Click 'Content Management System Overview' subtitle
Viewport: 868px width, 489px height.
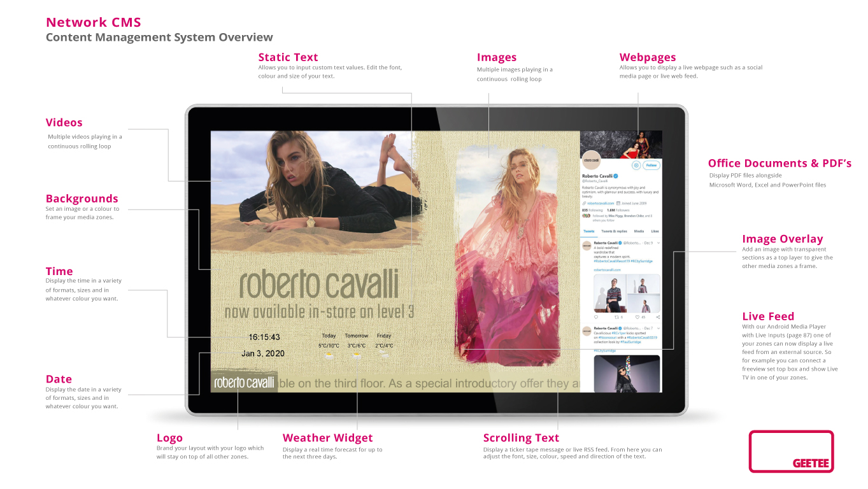point(159,38)
